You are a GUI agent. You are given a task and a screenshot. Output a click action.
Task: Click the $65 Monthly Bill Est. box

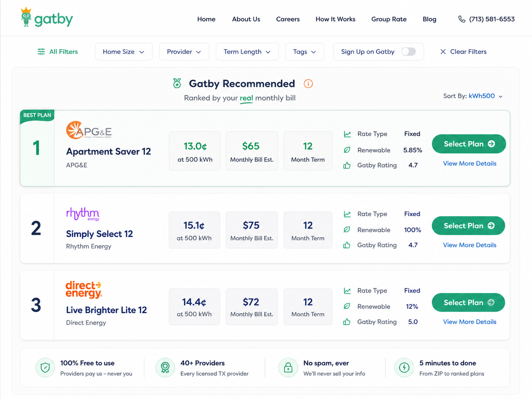coord(252,151)
